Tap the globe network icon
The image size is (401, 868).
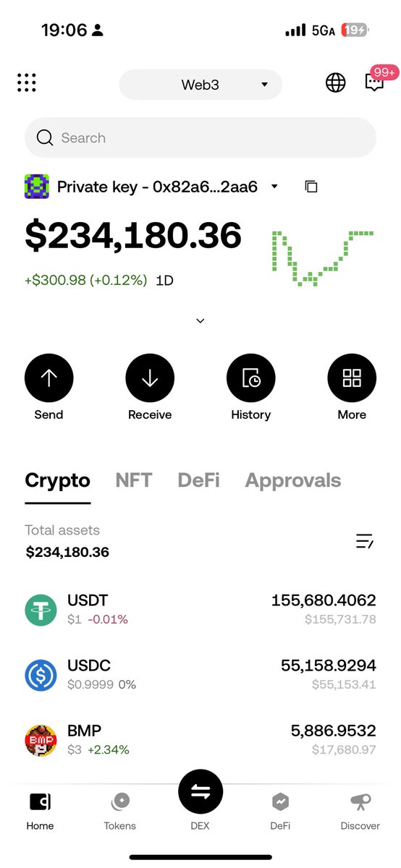pyautogui.click(x=335, y=82)
